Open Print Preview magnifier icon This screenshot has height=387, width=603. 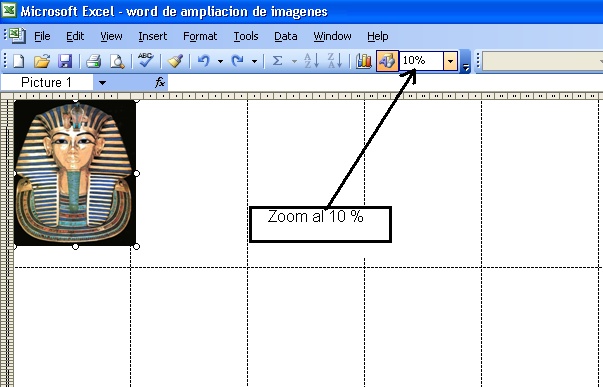pyautogui.click(x=117, y=61)
